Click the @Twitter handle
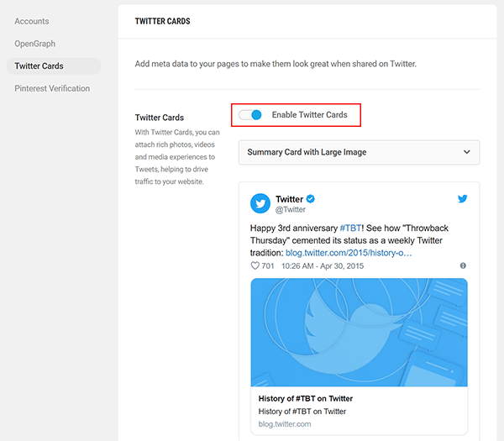The width and height of the screenshot is (504, 441). coord(291,209)
